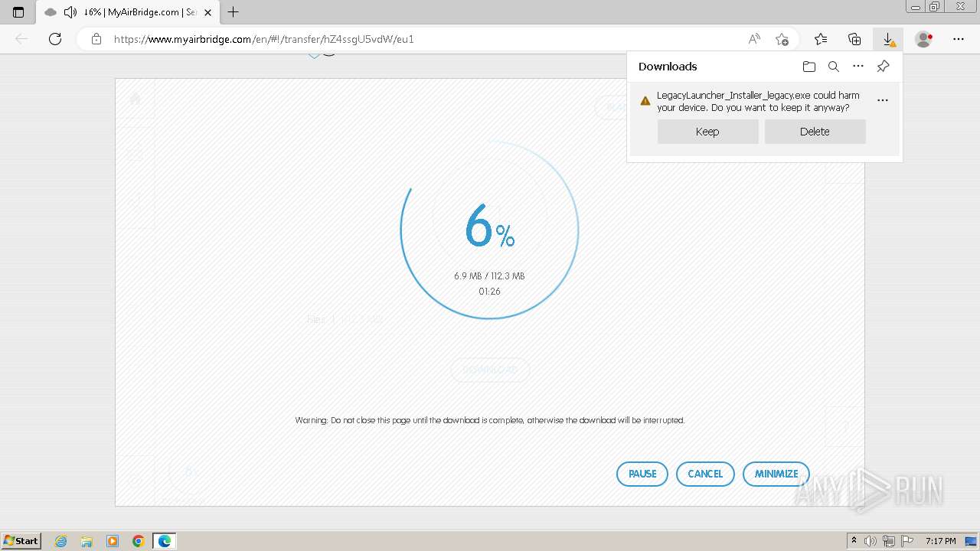Open Favorites list icon

(x=821, y=39)
